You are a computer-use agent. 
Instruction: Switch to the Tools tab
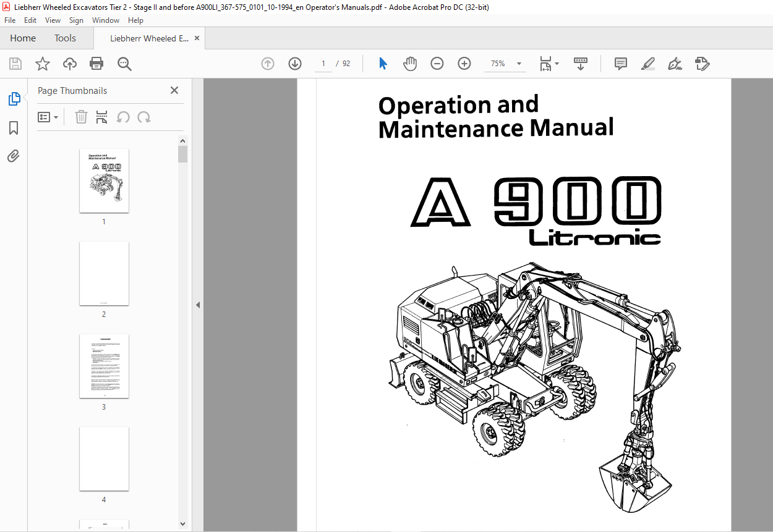65,38
